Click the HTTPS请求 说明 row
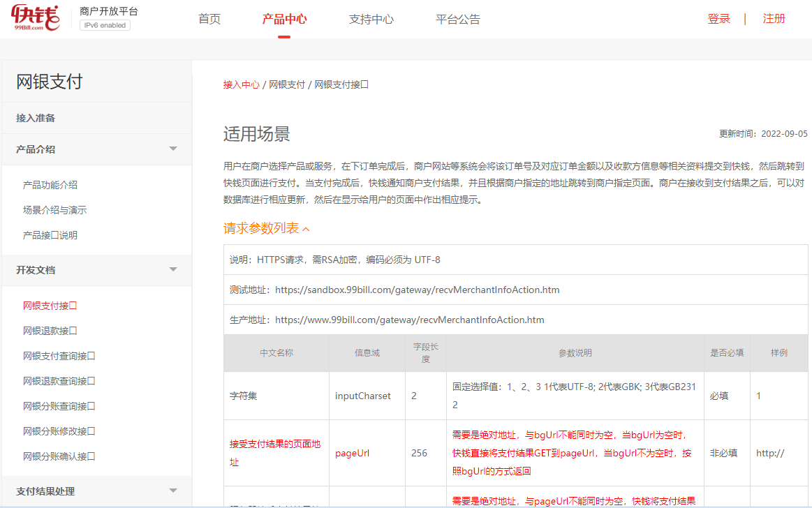Viewport: 812px width, 508px height. click(x=516, y=260)
